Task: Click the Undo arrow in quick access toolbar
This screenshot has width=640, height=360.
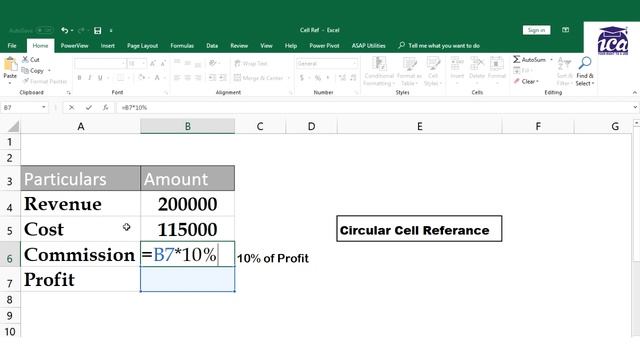Action: [x=64, y=30]
